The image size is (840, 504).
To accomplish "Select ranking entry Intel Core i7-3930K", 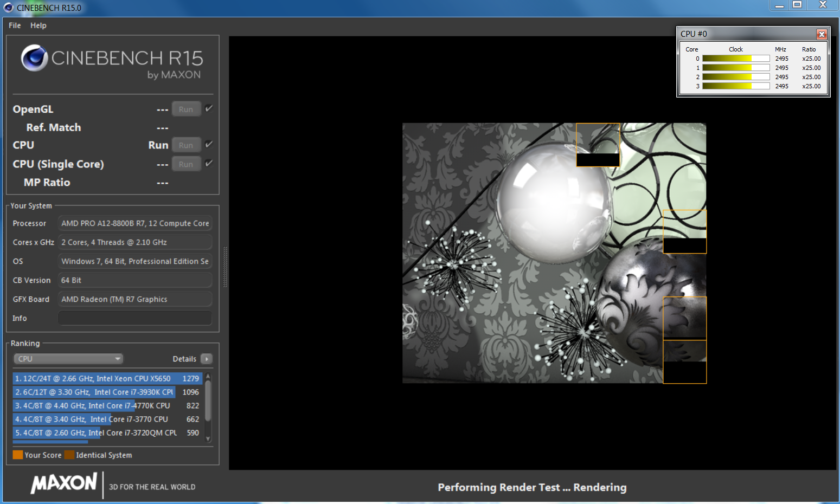I will tap(107, 392).
